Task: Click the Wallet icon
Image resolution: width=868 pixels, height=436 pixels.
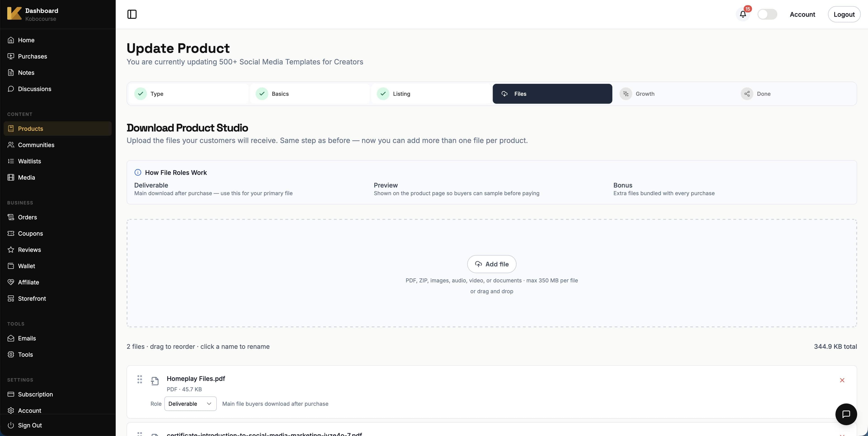Action: point(11,266)
